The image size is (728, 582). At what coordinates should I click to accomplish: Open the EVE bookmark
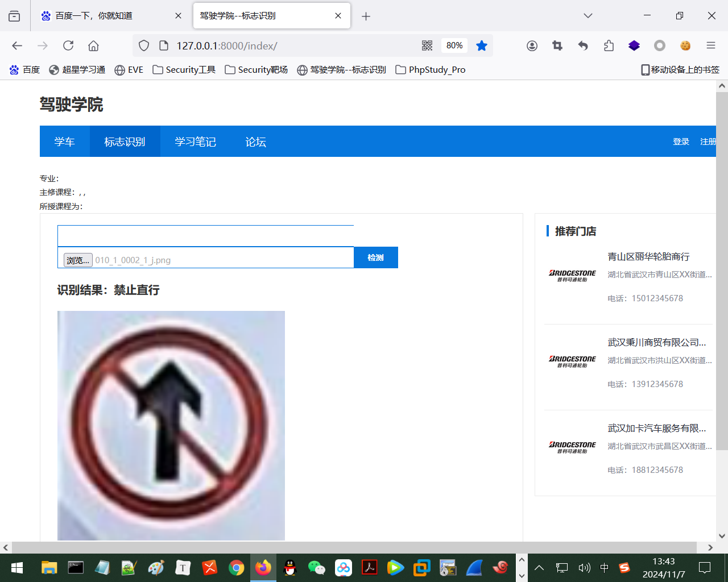(129, 70)
